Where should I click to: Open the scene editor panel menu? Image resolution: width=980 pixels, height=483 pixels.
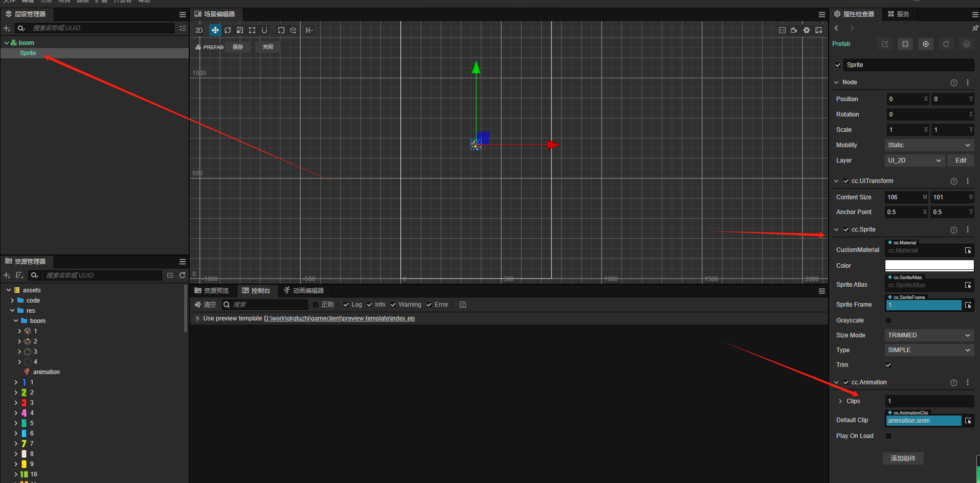[822, 14]
